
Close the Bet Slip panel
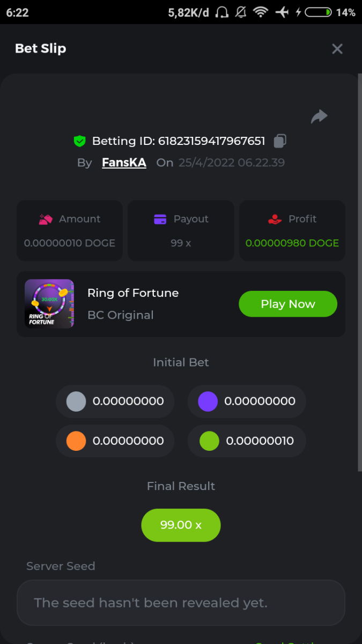pos(337,49)
